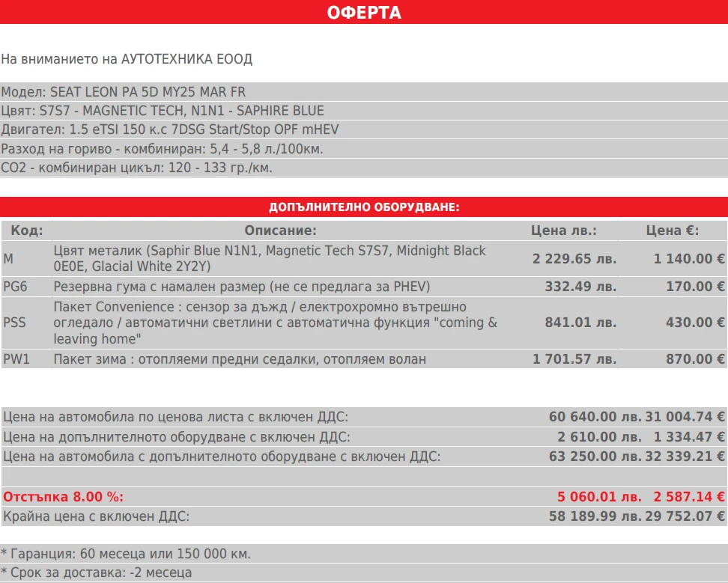
Task: Click the 'Код:' column header
Action: (x=27, y=231)
